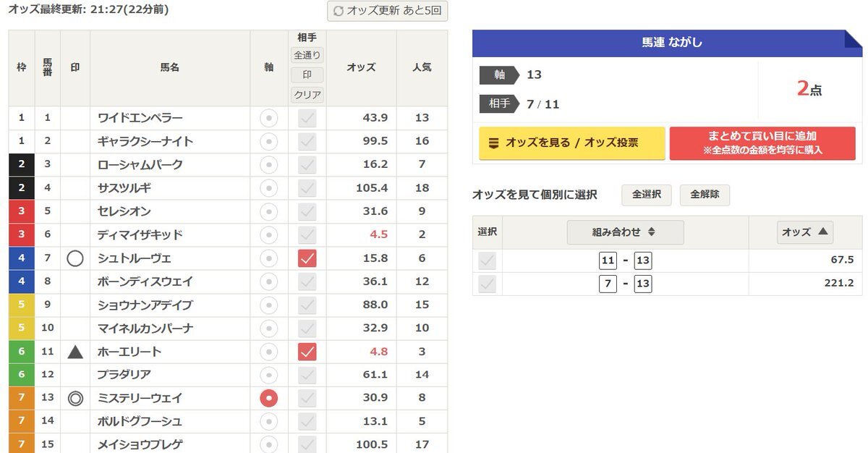Click 全解除 to deselect all combinations

705,195
